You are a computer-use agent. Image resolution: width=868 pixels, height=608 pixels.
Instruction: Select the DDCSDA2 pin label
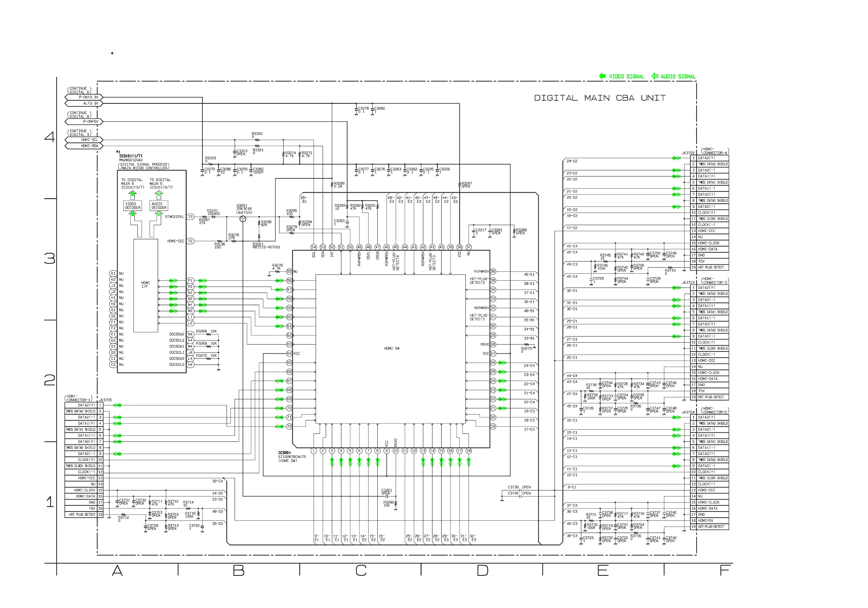tap(177, 334)
